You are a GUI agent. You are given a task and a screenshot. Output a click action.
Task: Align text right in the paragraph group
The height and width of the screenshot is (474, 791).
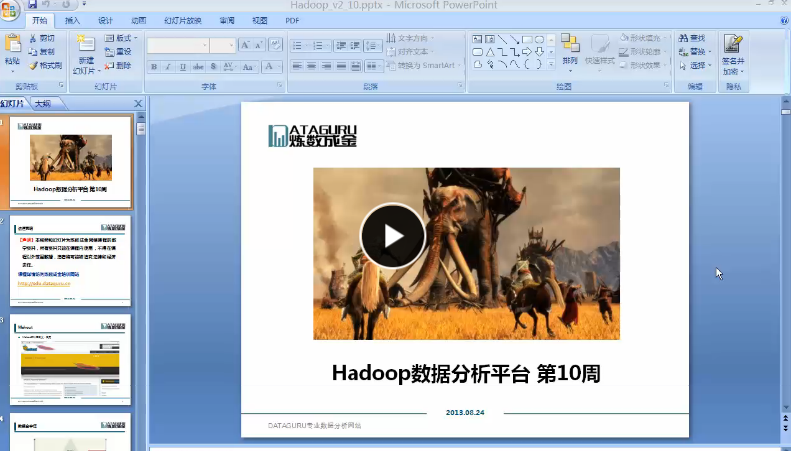[326, 66]
